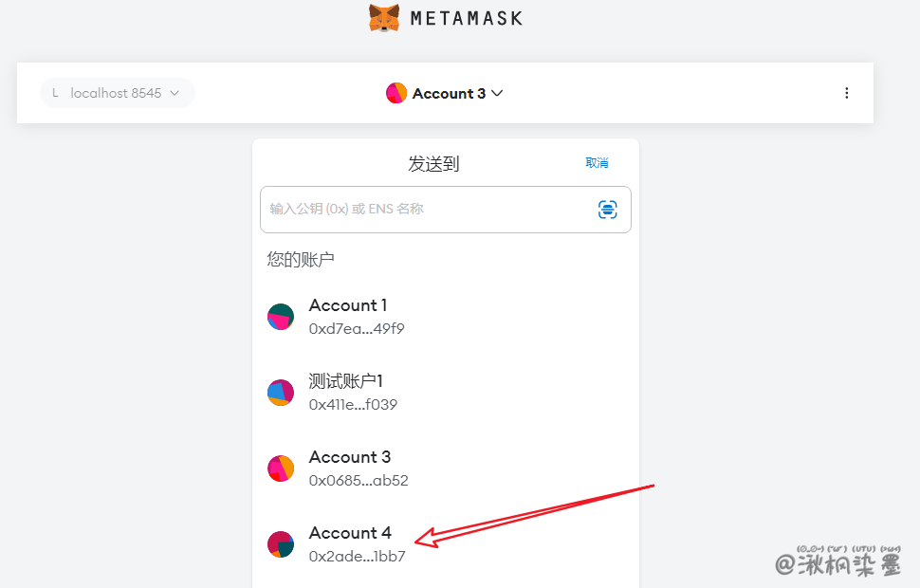
Task: Click Account 3 identicon in the list
Action: 281,469
